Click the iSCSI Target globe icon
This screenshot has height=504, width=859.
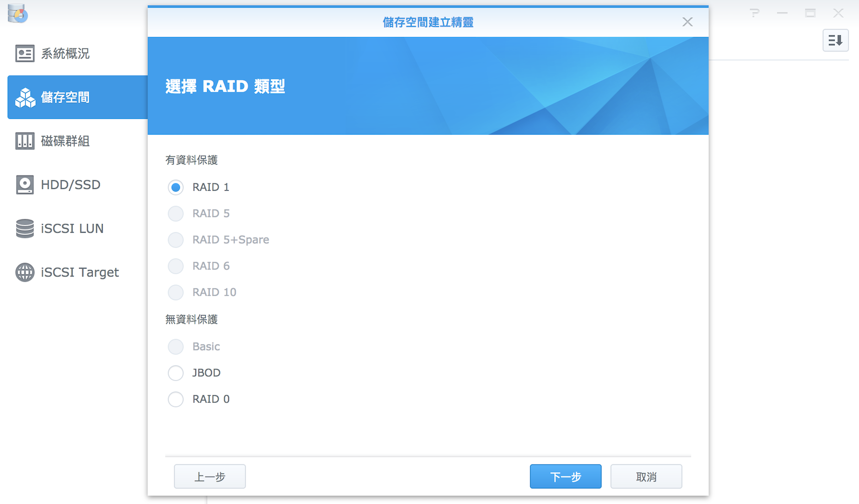click(24, 272)
